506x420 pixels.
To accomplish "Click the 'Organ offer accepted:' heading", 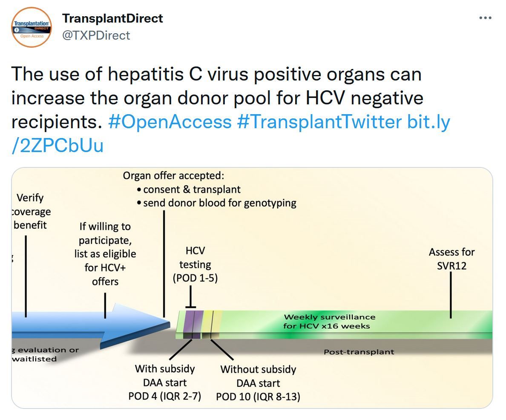I will 173,175.
